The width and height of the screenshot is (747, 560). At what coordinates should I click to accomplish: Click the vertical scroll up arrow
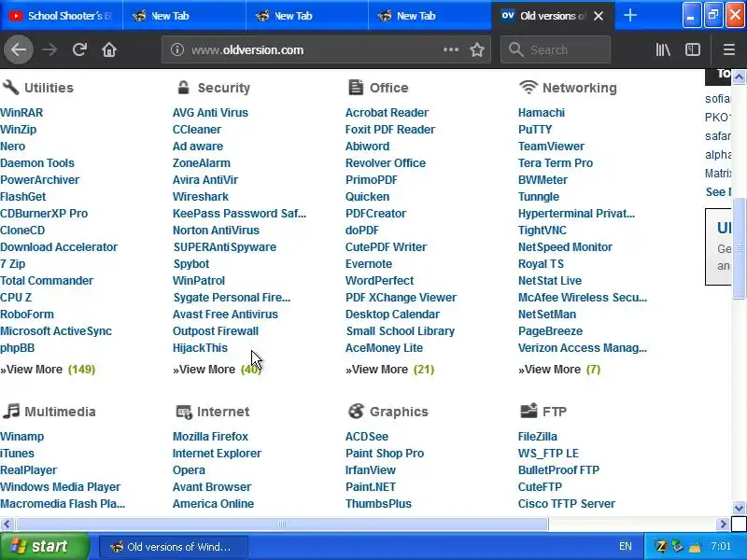tap(739, 77)
